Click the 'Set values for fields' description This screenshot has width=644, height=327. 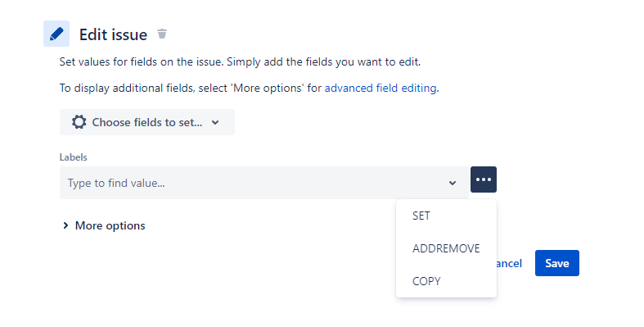point(241,62)
